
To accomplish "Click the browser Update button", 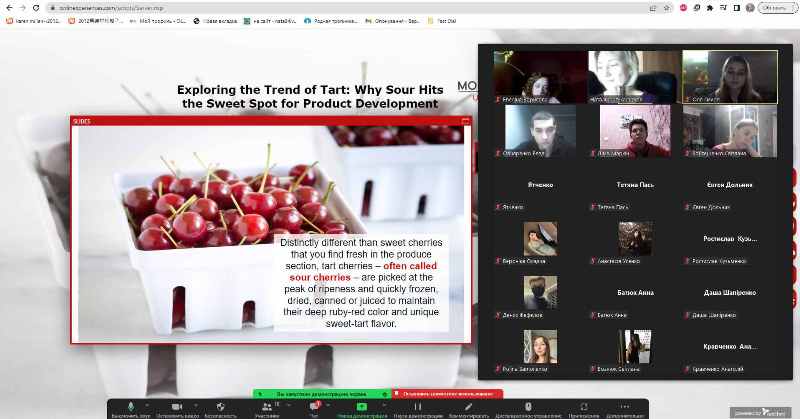I will (x=778, y=8).
